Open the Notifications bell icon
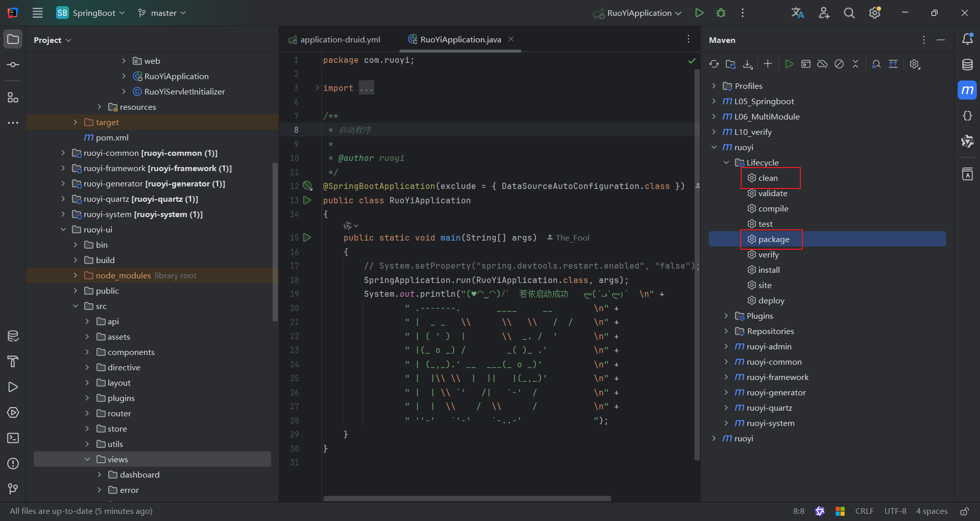The width and height of the screenshot is (980, 521). (x=967, y=39)
